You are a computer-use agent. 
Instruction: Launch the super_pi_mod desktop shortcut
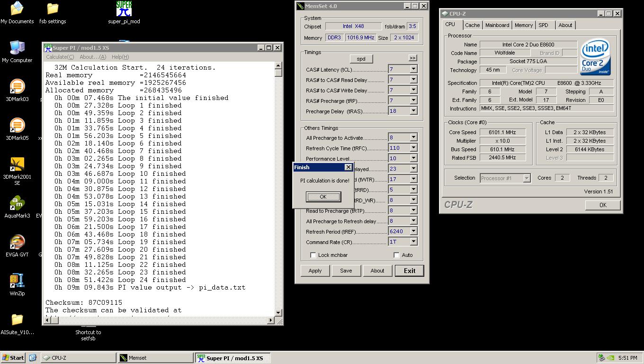click(x=124, y=9)
